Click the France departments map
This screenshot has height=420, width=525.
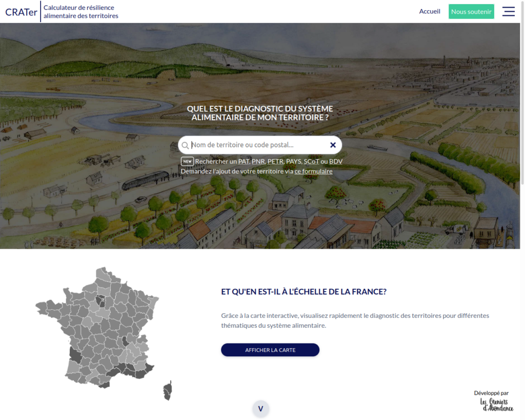tap(103, 328)
